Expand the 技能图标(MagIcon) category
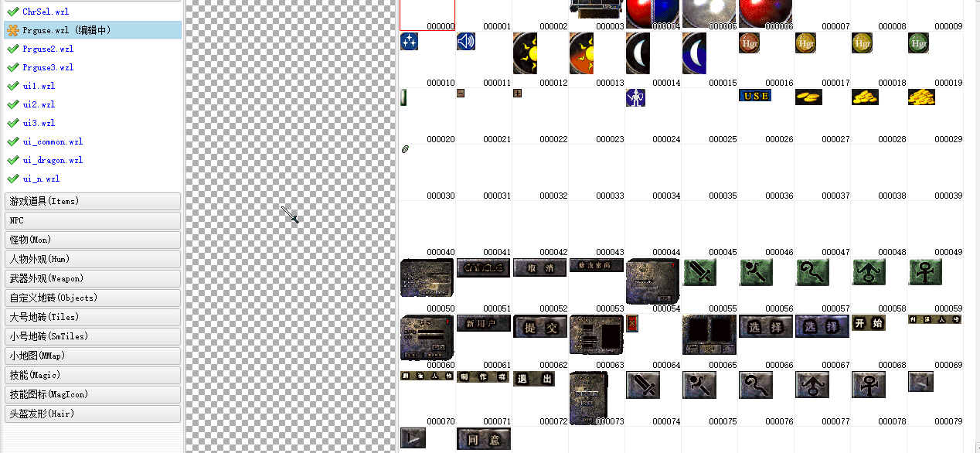This screenshot has width=980, height=453. tap(93, 394)
